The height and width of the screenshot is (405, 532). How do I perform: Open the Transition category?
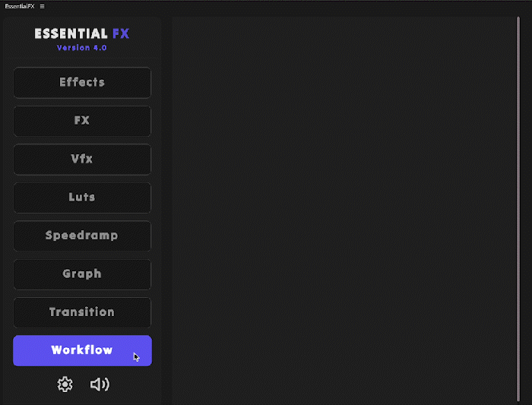[x=82, y=312]
